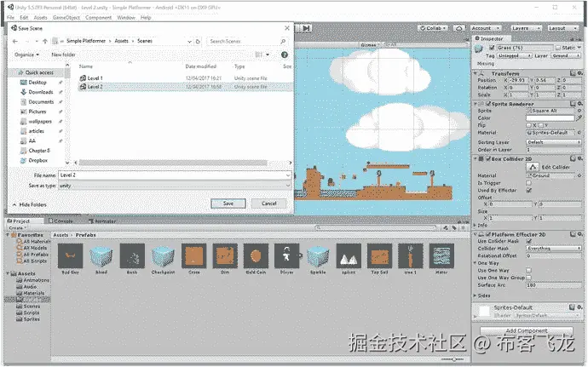The width and height of the screenshot is (588, 367).
Task: Click the Edit Collider icon button
Action: (533, 167)
